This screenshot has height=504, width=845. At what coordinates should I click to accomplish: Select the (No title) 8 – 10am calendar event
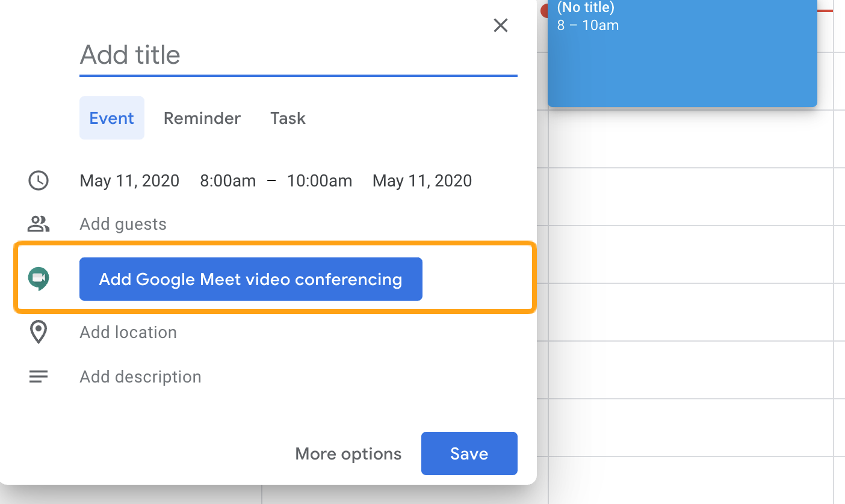click(682, 53)
